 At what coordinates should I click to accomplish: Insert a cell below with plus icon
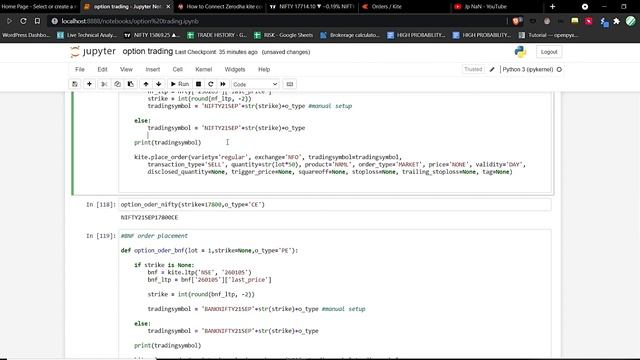pos(89,84)
